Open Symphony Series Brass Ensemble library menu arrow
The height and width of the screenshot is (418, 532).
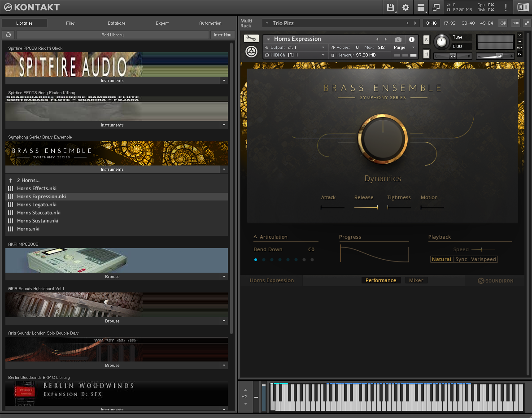[x=224, y=169]
